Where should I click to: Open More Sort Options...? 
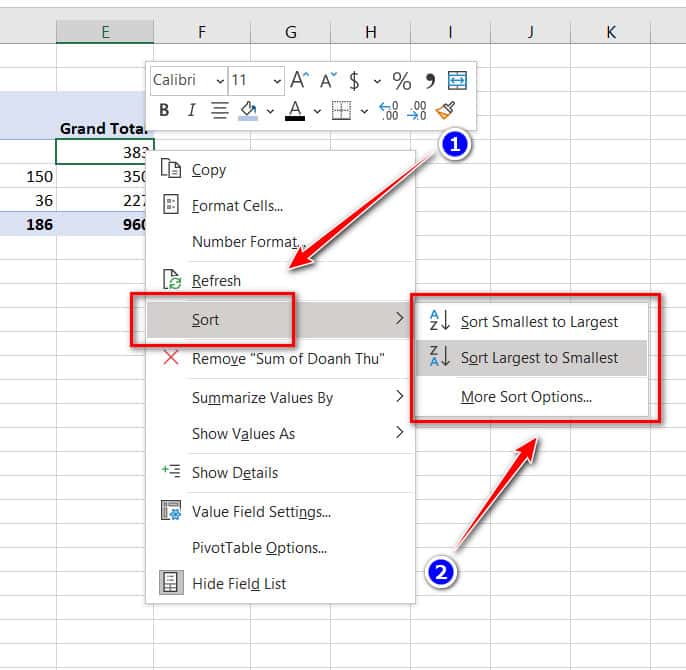531,396
